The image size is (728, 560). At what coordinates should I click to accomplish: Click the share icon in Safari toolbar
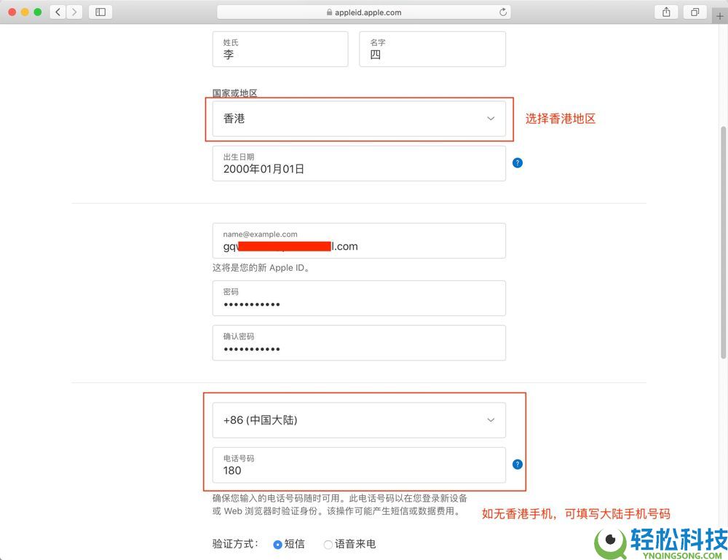[x=665, y=12]
